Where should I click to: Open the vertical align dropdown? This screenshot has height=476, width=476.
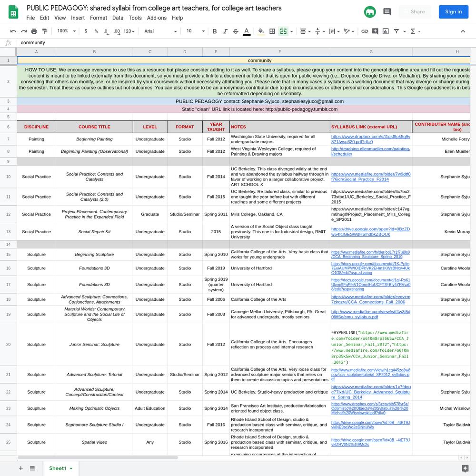point(320,31)
